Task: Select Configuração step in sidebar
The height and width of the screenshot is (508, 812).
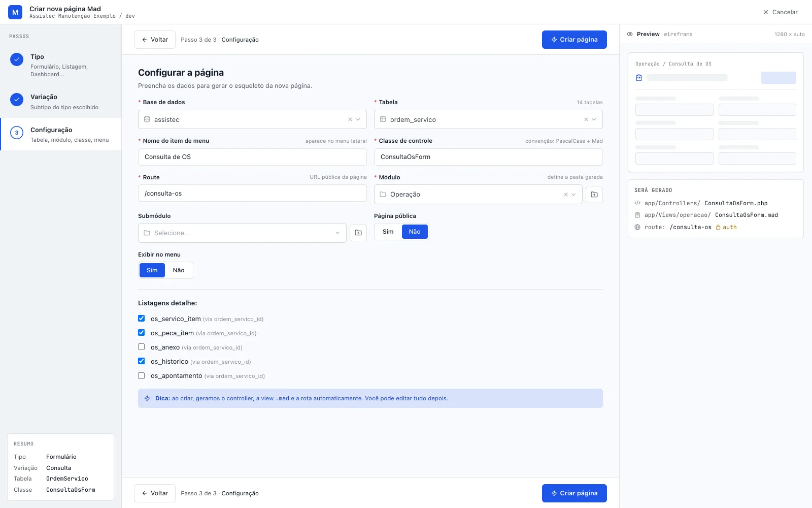Action: [61, 134]
